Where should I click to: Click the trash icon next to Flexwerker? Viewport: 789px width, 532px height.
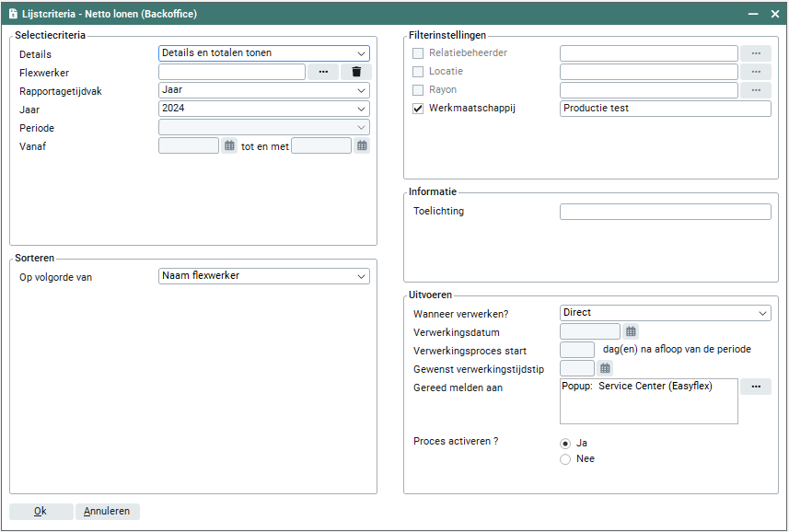click(x=356, y=72)
